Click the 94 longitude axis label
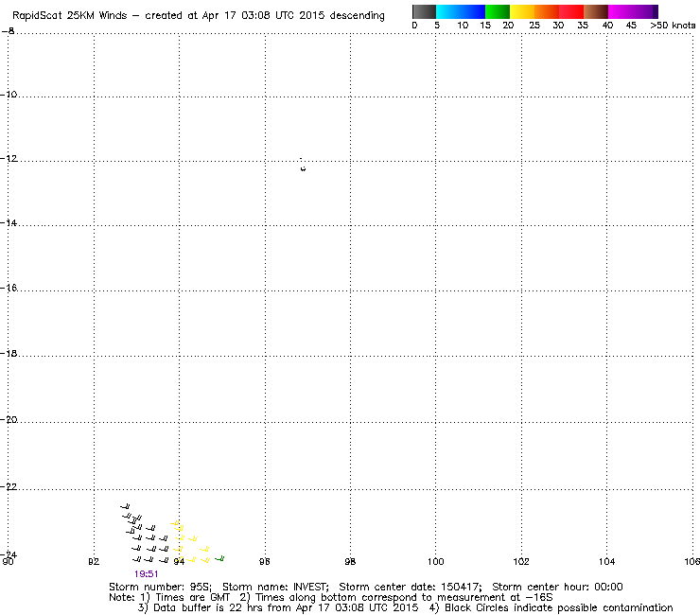The image size is (700, 615). coord(179,561)
